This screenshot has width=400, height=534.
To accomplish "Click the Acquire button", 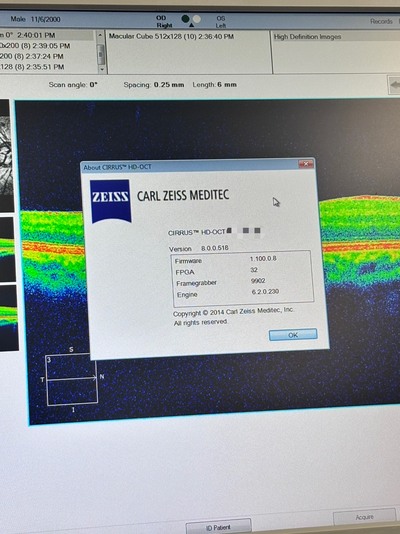I will pyautogui.click(x=364, y=517).
